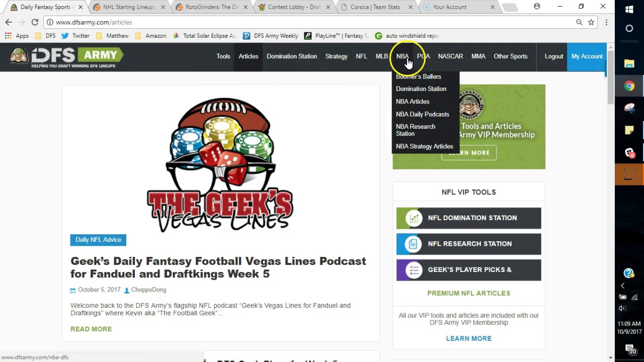644x362 pixels.
Task: Open Chrome menu three-dots icon
Action: [606, 22]
